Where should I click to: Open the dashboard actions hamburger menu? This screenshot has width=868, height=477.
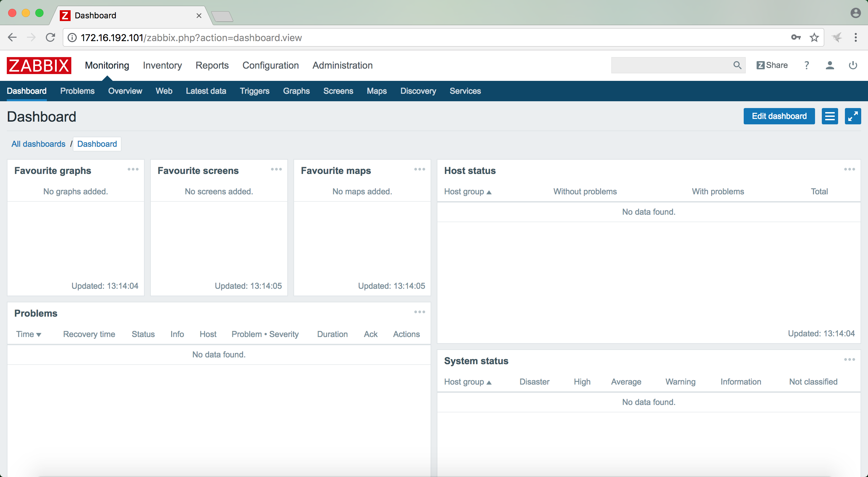[x=830, y=117]
